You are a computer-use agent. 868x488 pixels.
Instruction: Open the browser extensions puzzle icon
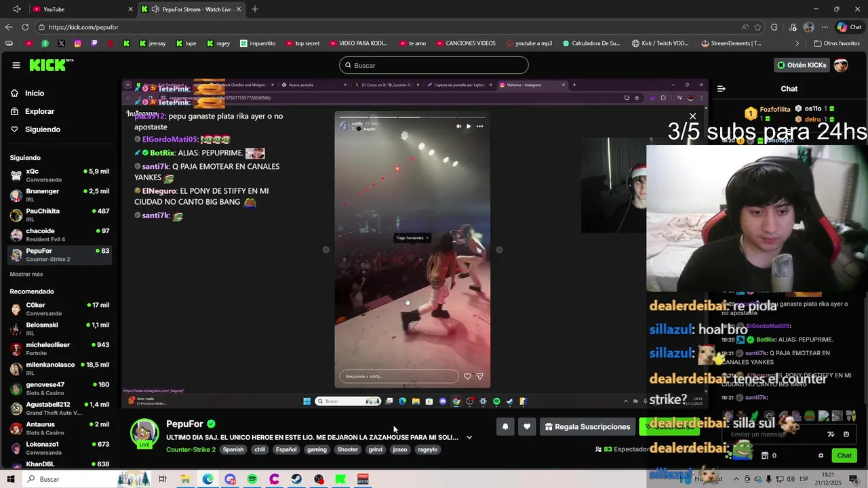[x=774, y=27]
